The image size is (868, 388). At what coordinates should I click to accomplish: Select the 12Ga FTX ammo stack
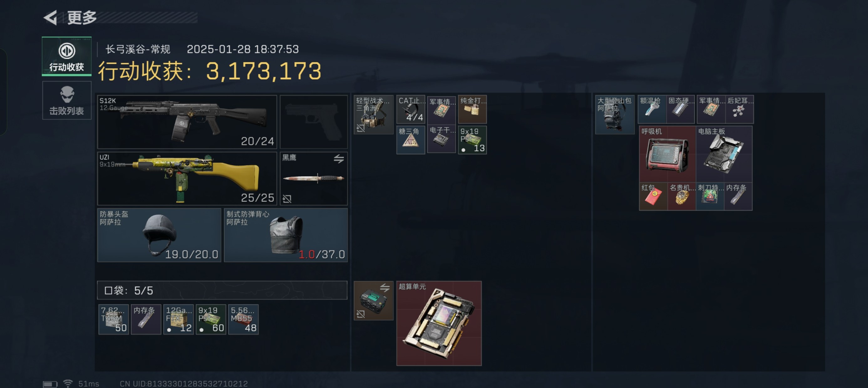(178, 319)
